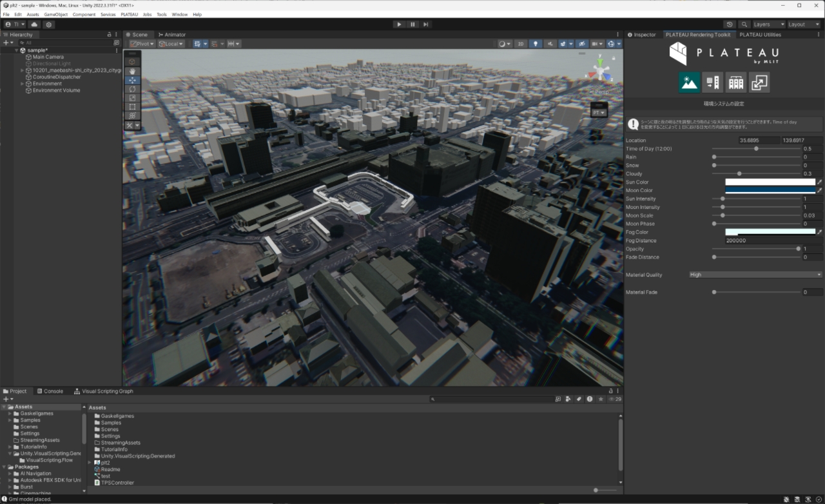Switch to the Console tab
The width and height of the screenshot is (825, 504).
click(x=50, y=391)
